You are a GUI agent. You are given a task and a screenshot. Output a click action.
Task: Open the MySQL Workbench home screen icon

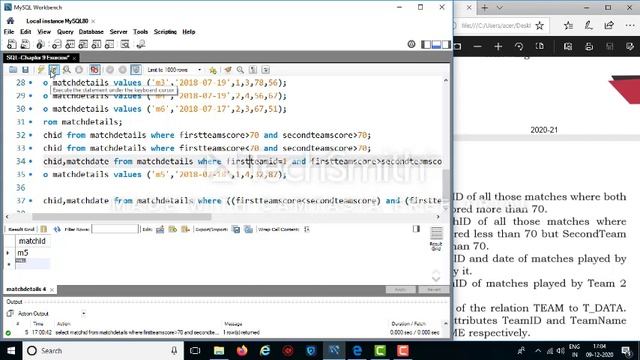pos(10,21)
